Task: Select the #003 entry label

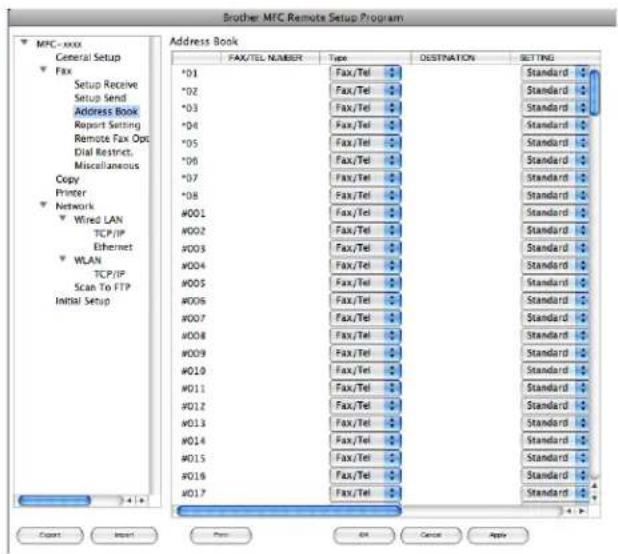Action: point(194,248)
